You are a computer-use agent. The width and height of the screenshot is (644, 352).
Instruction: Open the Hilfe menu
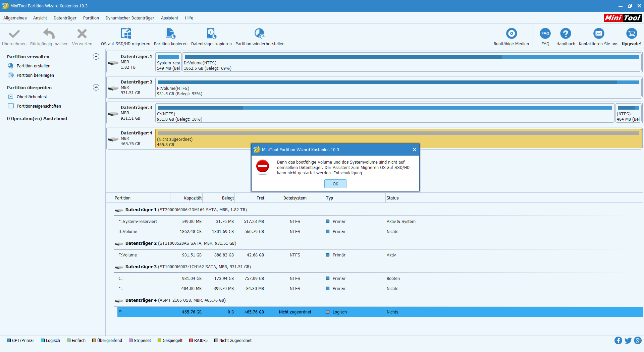[x=189, y=18]
